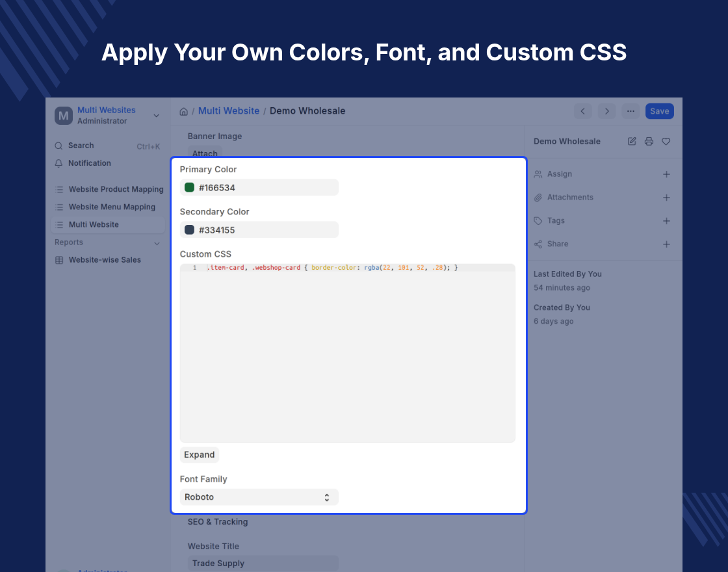Click the Assign label in right panel
This screenshot has height=572, width=728.
[x=560, y=174]
